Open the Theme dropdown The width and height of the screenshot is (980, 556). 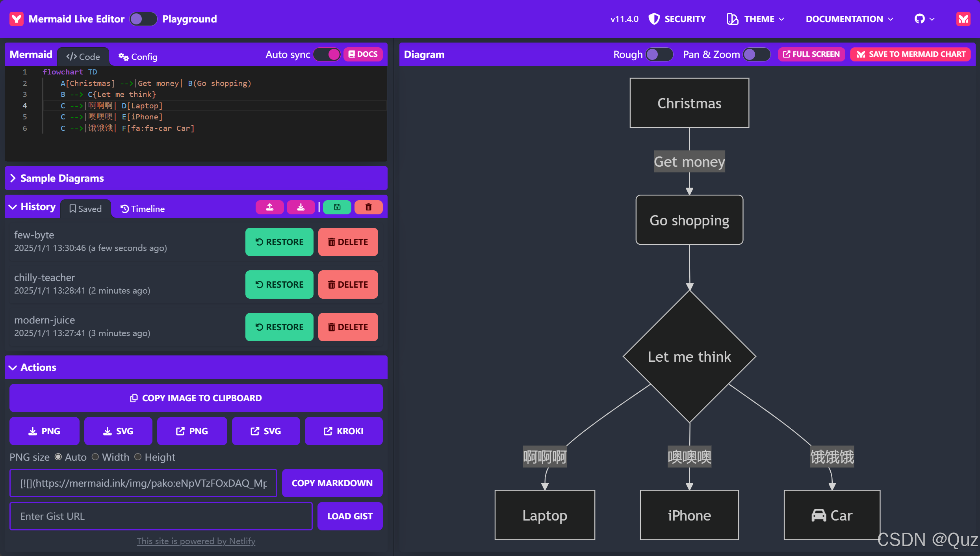(755, 19)
